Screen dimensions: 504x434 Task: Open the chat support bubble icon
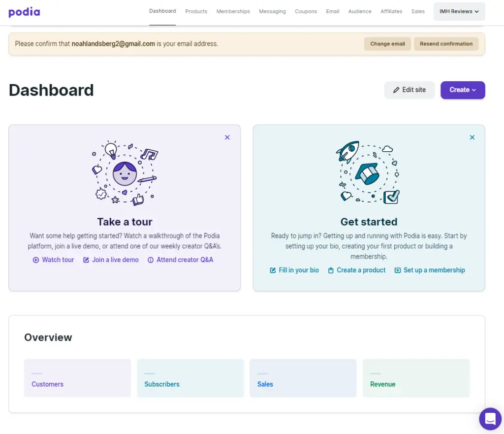pyautogui.click(x=490, y=419)
